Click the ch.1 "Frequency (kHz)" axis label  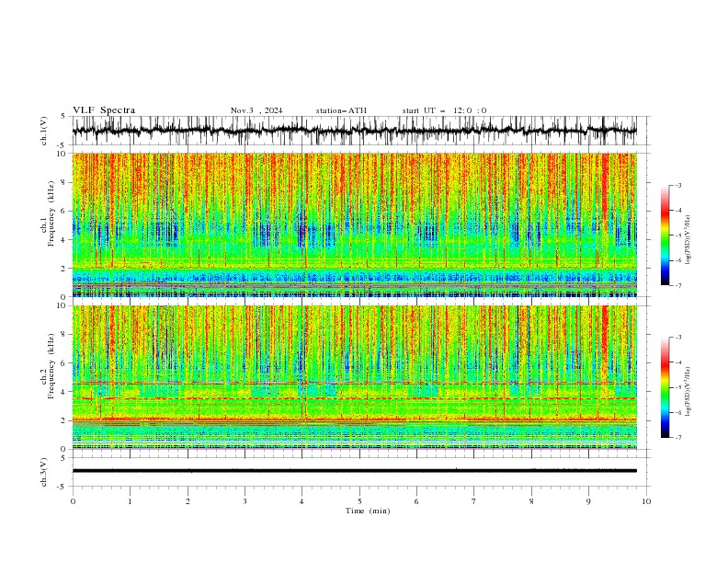pyautogui.click(x=51, y=214)
